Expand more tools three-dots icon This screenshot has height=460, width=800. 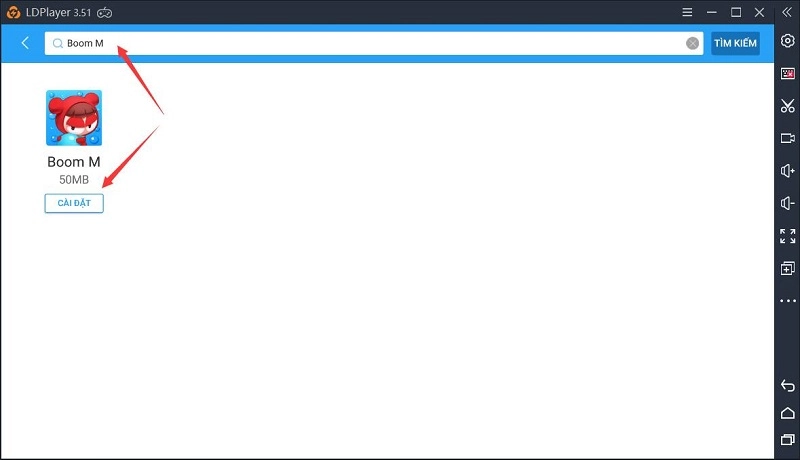tap(787, 301)
